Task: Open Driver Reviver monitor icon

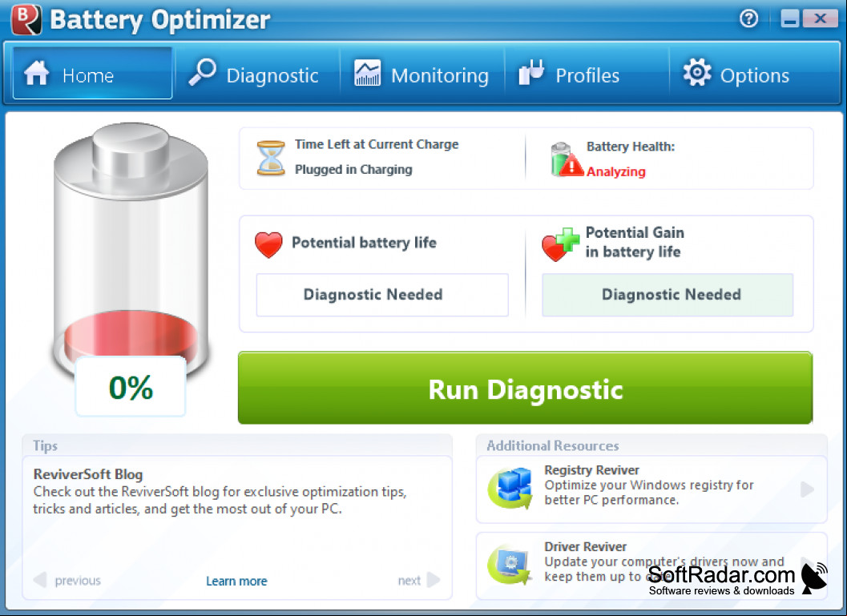Action: pos(509,565)
